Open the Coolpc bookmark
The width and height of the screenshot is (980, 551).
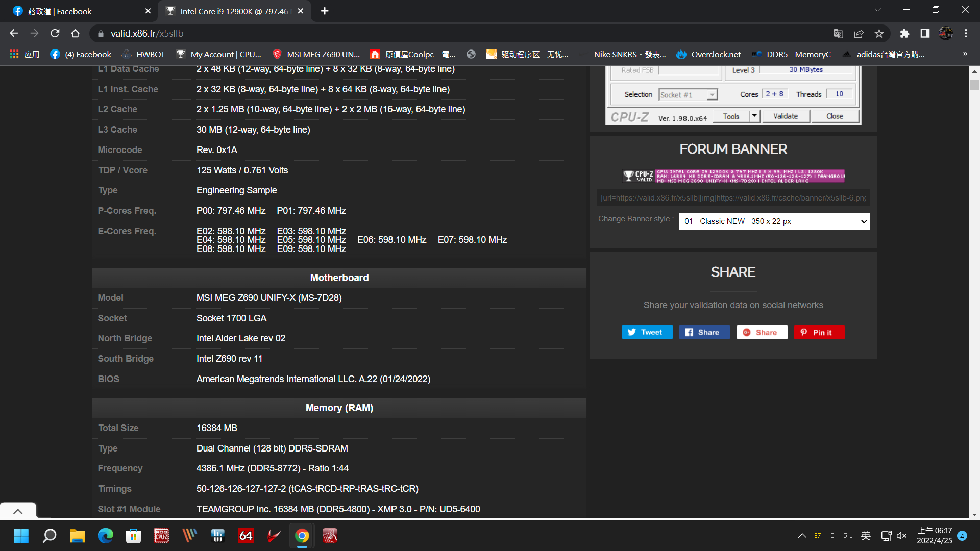[x=413, y=54]
